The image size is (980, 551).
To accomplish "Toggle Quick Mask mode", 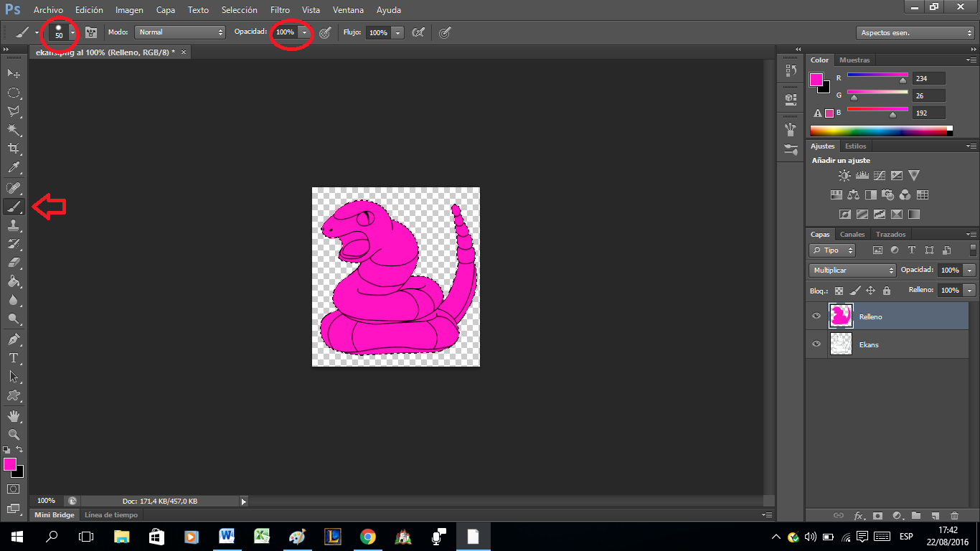I will point(14,489).
